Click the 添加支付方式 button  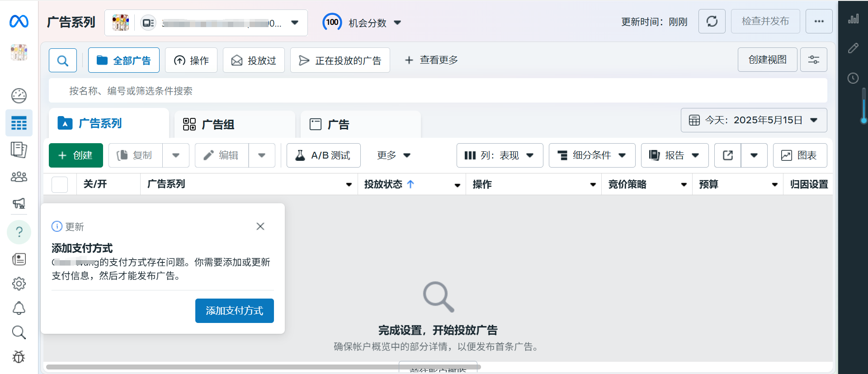pos(234,311)
